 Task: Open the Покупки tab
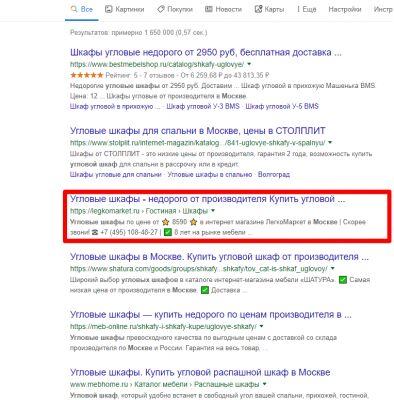point(175,9)
